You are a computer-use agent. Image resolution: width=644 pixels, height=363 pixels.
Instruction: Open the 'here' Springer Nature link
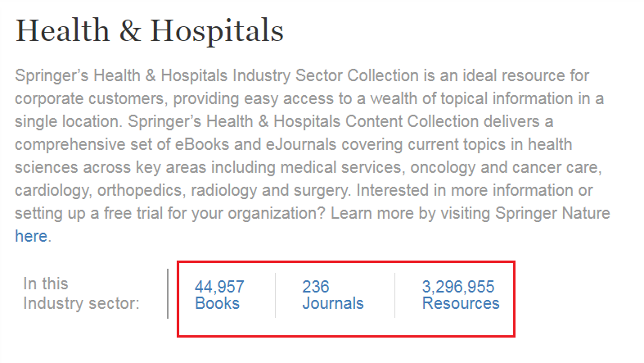pyautogui.click(x=31, y=236)
